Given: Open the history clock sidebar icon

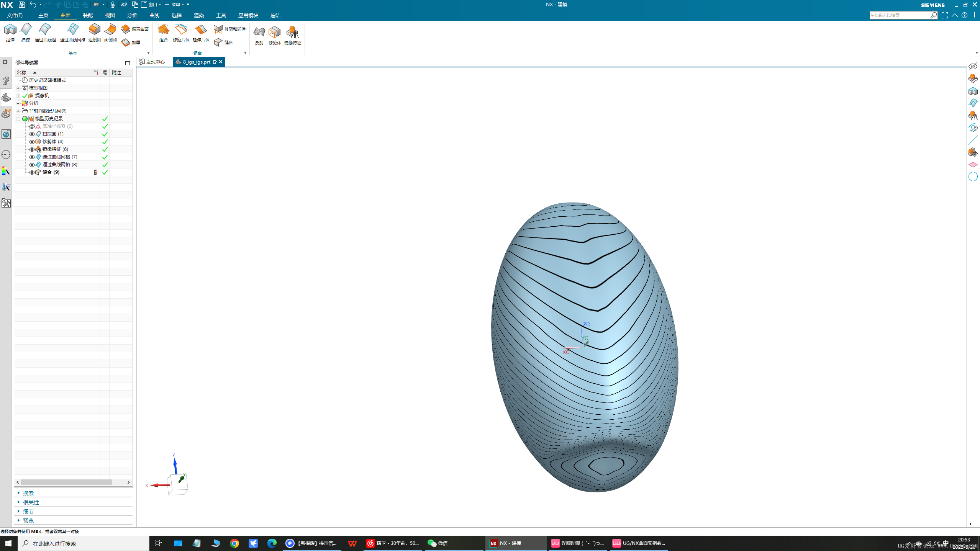Looking at the screenshot, I should (6, 155).
